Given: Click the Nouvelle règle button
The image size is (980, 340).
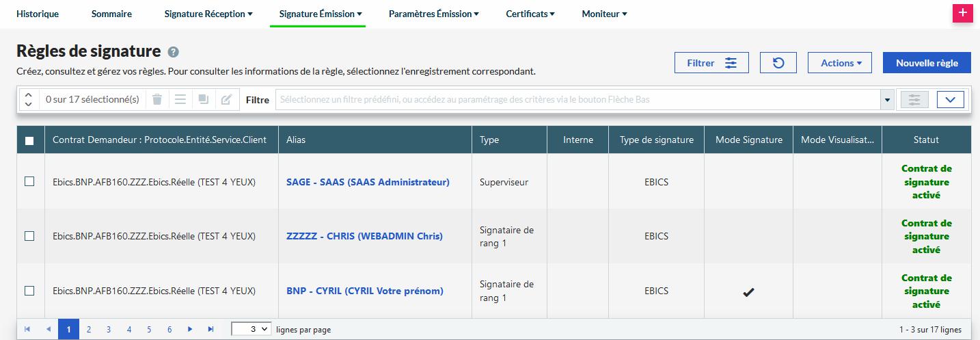Looking at the screenshot, I should point(927,63).
